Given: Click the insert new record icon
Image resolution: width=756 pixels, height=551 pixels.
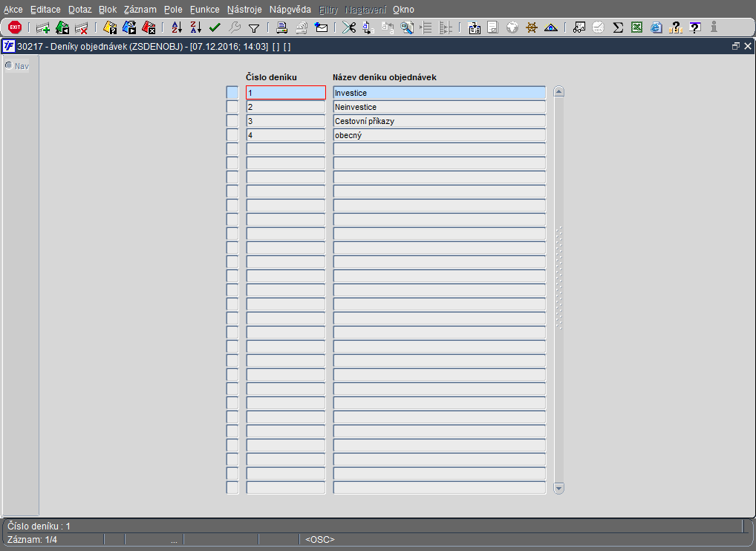Looking at the screenshot, I should click(x=43, y=27).
